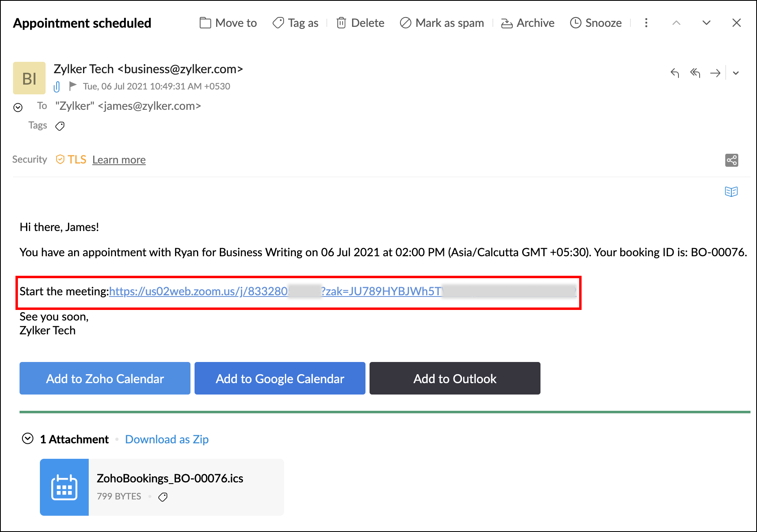Open reader view with book icon
The height and width of the screenshot is (532, 757).
731,192
